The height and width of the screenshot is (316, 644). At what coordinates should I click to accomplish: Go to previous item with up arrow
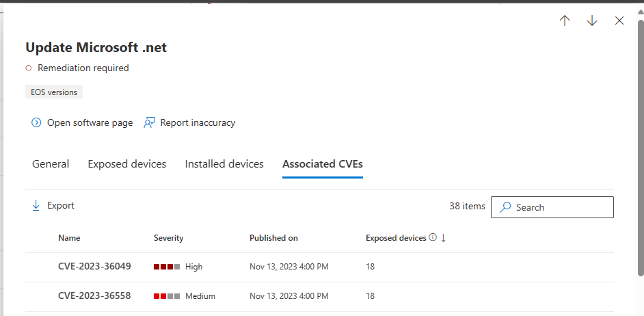pos(565,21)
